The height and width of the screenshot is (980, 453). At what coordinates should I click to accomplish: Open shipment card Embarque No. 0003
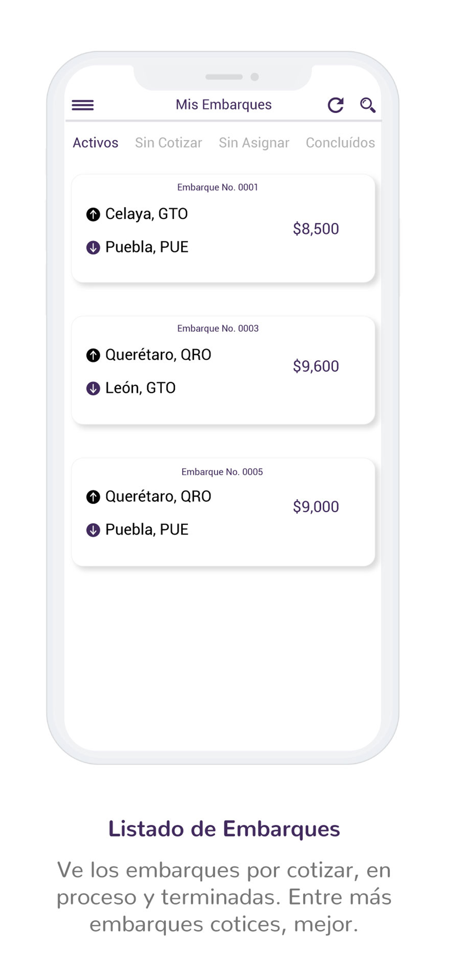(223, 370)
